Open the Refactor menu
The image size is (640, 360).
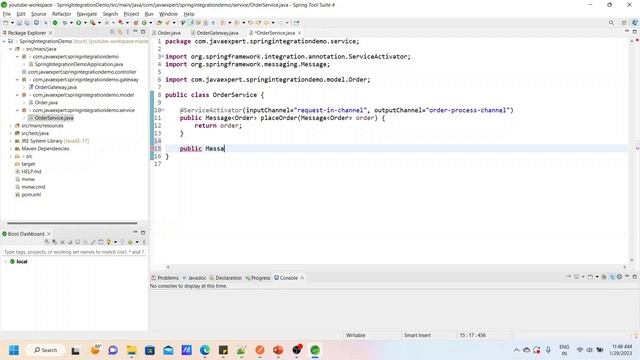pos(62,14)
